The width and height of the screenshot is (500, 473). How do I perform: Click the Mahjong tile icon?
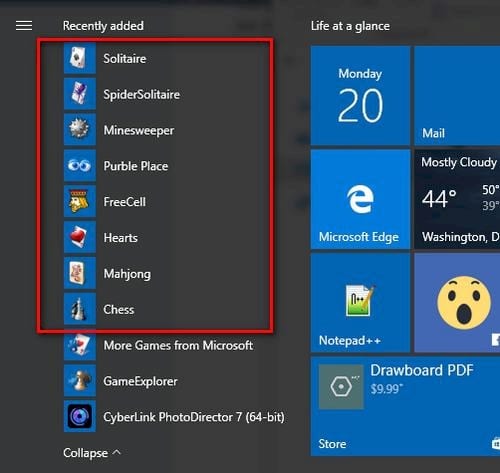pos(80,273)
